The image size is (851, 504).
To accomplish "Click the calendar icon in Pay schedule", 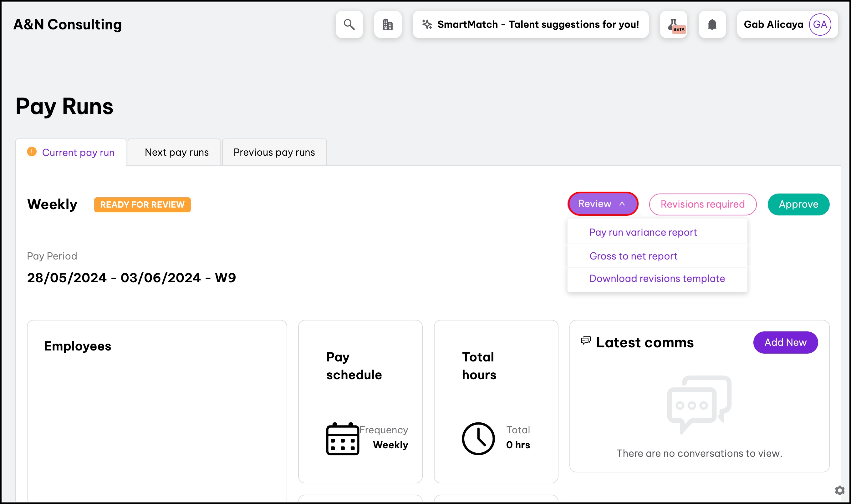I will [x=342, y=438].
